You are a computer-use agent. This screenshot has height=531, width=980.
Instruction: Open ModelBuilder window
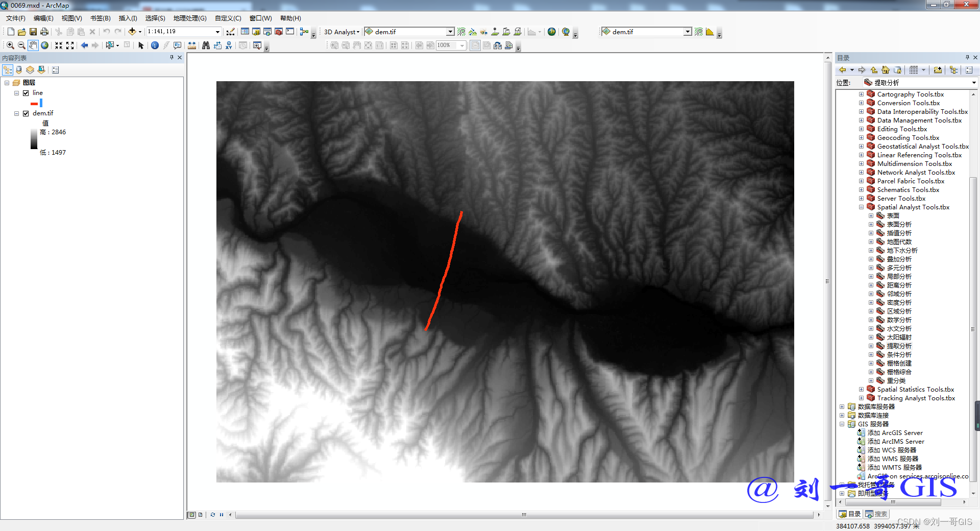click(x=304, y=32)
